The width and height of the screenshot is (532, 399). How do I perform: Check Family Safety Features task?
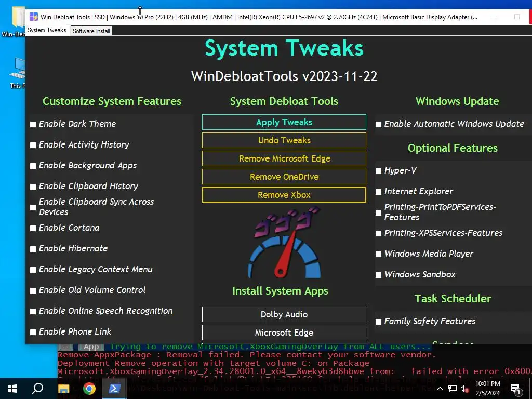coord(378,322)
